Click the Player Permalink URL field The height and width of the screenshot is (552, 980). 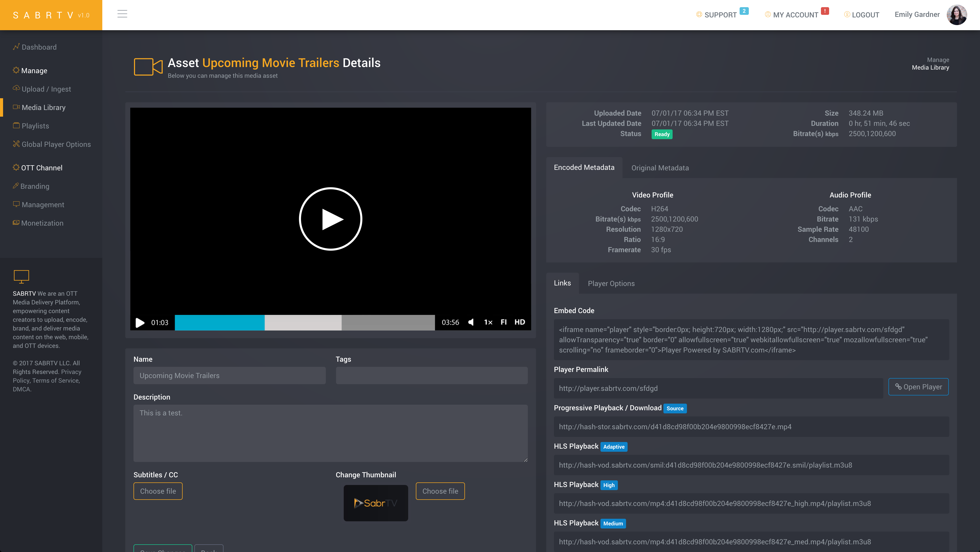(x=718, y=388)
